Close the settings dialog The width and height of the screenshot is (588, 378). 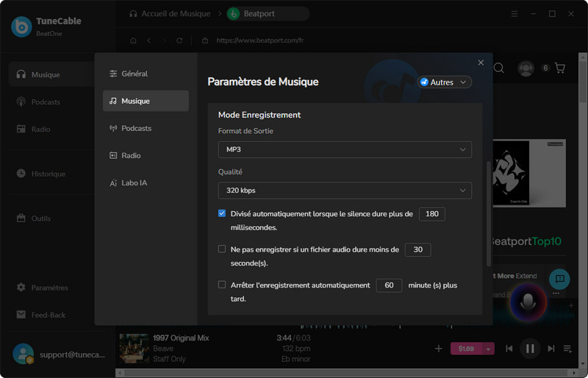[481, 63]
